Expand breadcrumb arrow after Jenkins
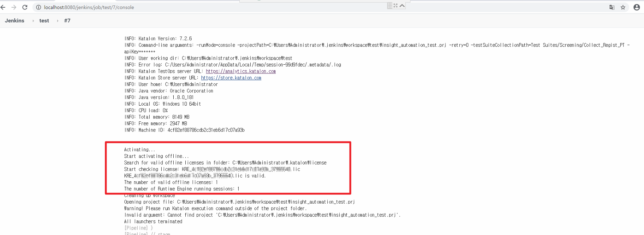The width and height of the screenshot is (644, 235). [33, 21]
